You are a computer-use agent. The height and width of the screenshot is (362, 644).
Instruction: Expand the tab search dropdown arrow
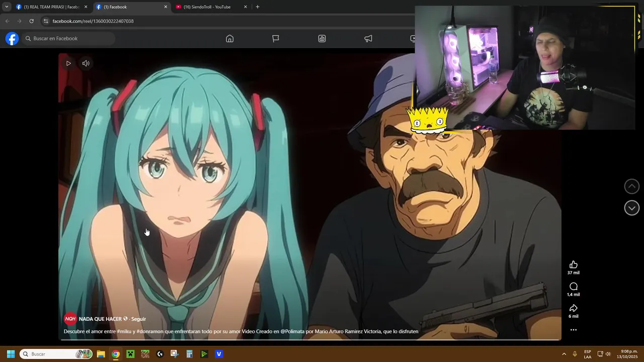[7, 7]
